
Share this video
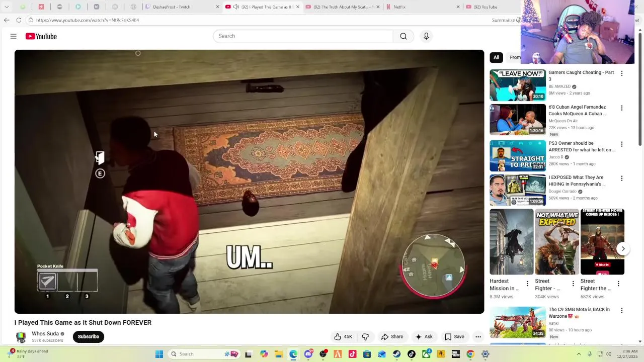392,337
